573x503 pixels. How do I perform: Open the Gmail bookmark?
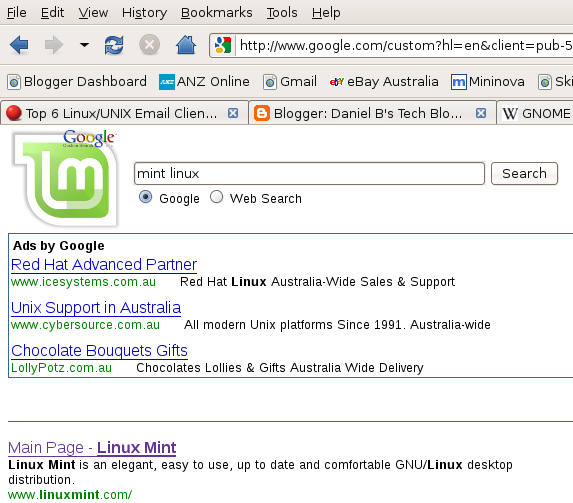click(x=290, y=82)
